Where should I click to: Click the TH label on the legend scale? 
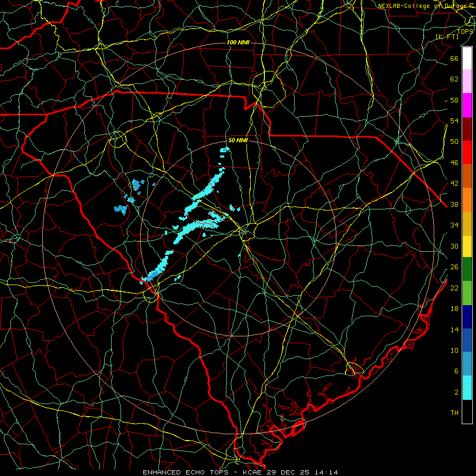pyautogui.click(x=454, y=413)
